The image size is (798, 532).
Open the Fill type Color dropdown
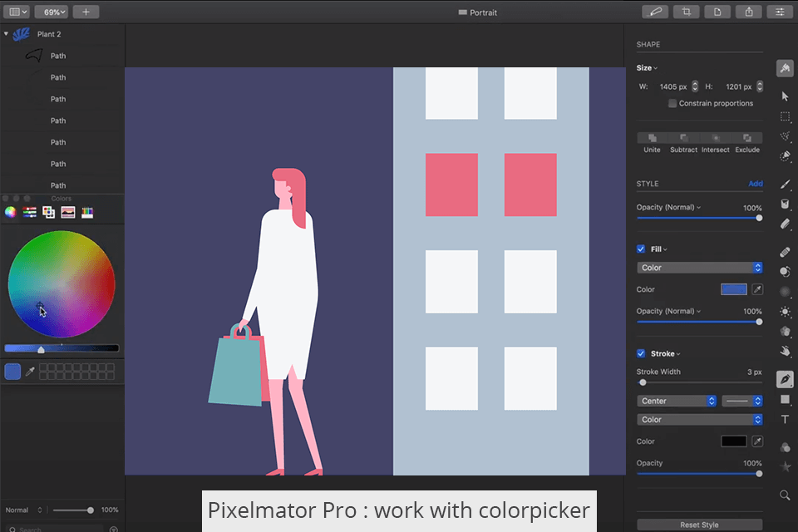[x=700, y=268]
